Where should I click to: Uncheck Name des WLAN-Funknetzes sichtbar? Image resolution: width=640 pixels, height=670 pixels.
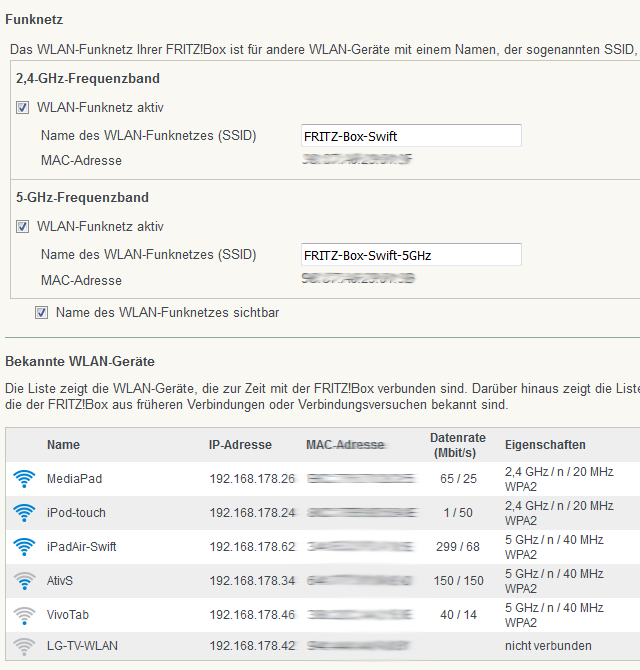(41, 313)
